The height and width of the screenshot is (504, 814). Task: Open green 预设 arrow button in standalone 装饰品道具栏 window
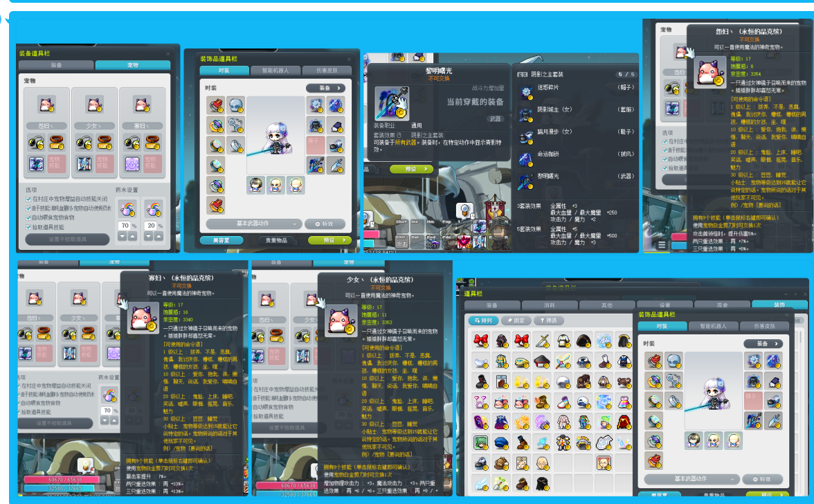pyautogui.click(x=329, y=240)
